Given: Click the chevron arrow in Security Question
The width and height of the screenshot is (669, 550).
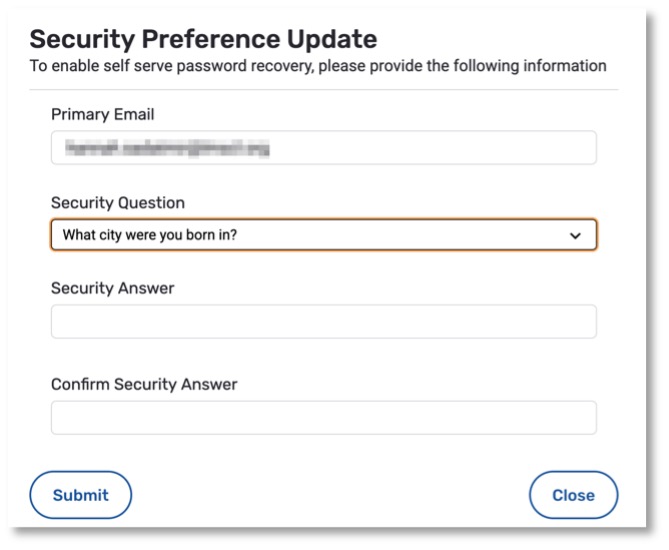Looking at the screenshot, I should (x=575, y=236).
